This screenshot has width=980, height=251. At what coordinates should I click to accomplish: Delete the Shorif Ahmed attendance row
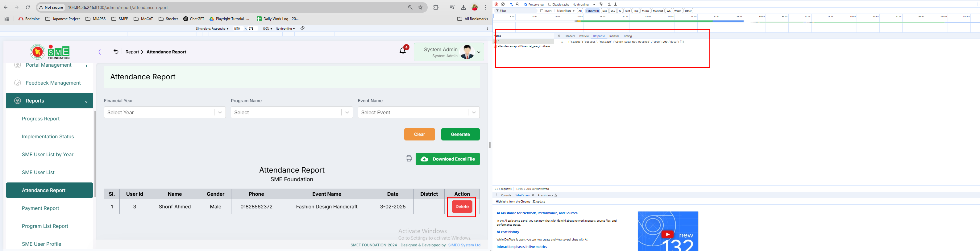pos(462,207)
